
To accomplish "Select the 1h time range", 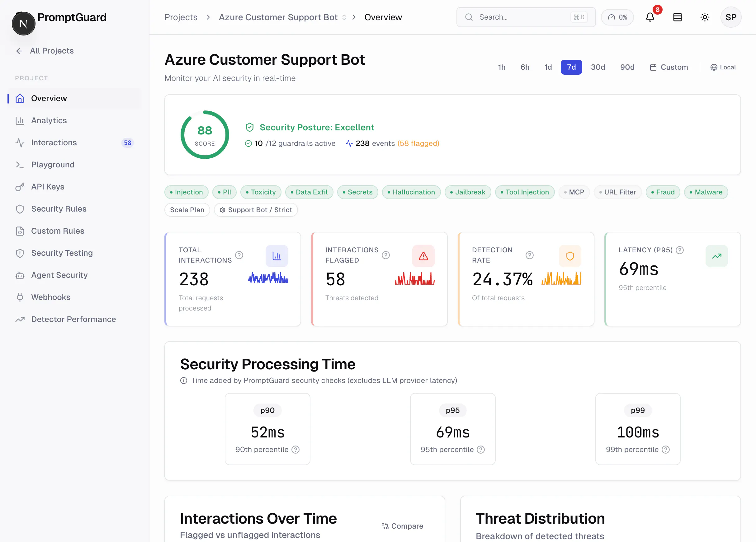I will pos(502,67).
